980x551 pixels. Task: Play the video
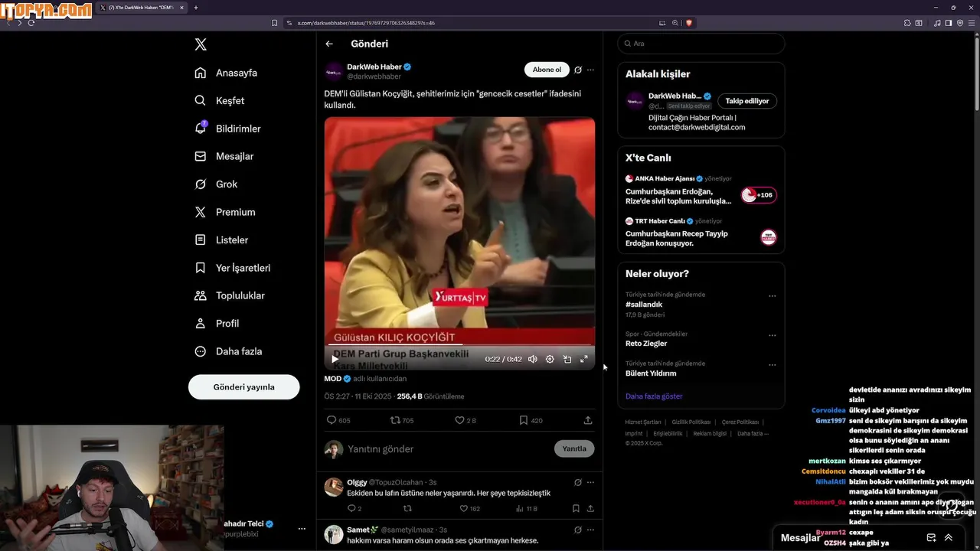pos(335,359)
